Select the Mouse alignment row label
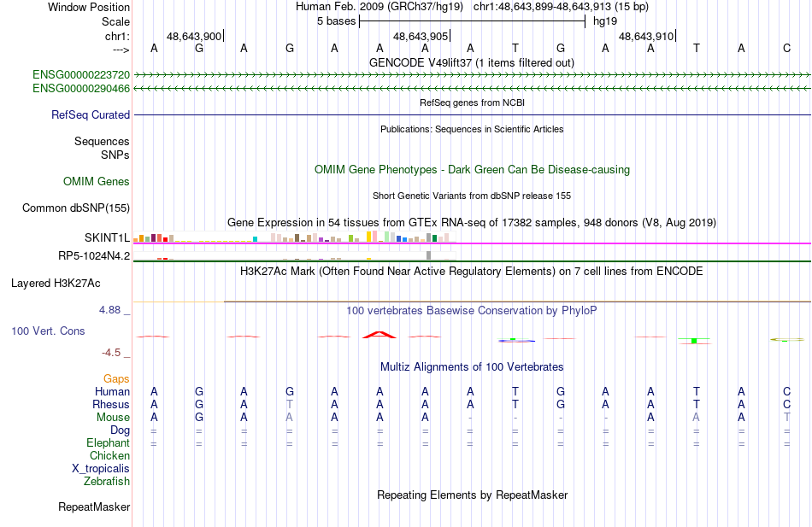Image resolution: width=812 pixels, height=527 pixels. (x=114, y=418)
